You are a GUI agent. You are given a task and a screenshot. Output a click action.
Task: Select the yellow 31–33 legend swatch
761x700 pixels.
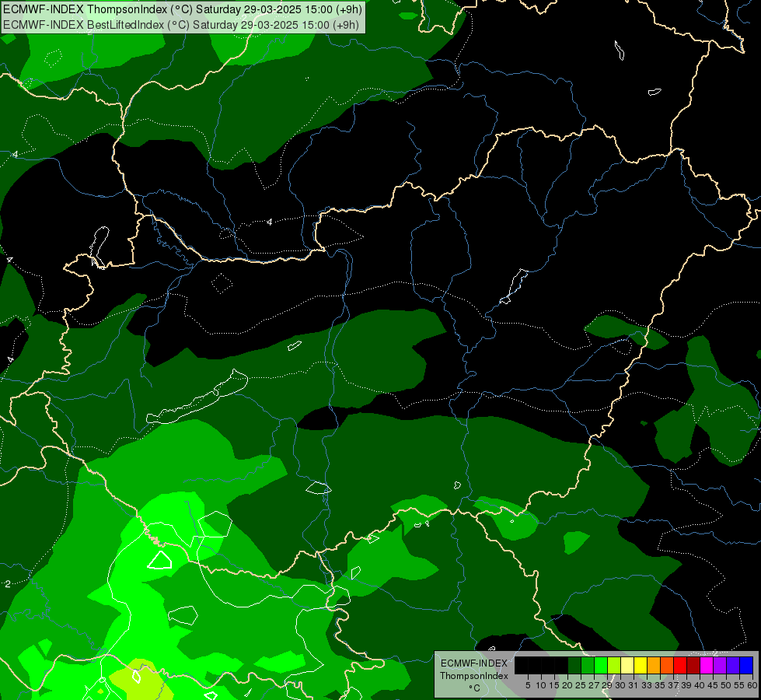pos(641,665)
